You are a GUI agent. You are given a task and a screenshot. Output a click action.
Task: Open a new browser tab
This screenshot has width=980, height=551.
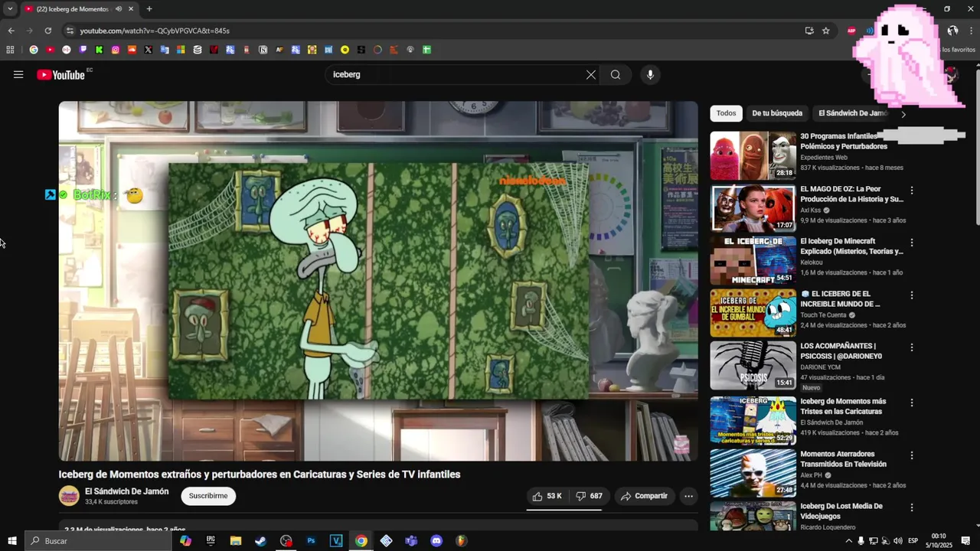click(x=149, y=9)
